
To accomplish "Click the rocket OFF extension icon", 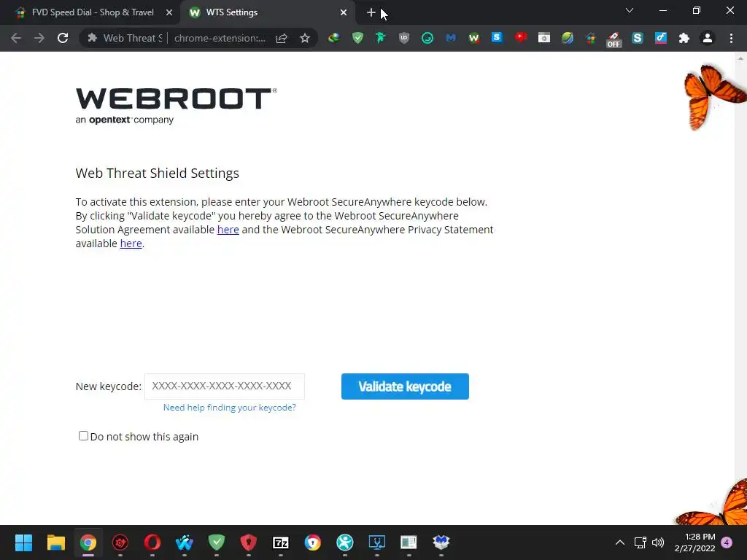I will (614, 39).
